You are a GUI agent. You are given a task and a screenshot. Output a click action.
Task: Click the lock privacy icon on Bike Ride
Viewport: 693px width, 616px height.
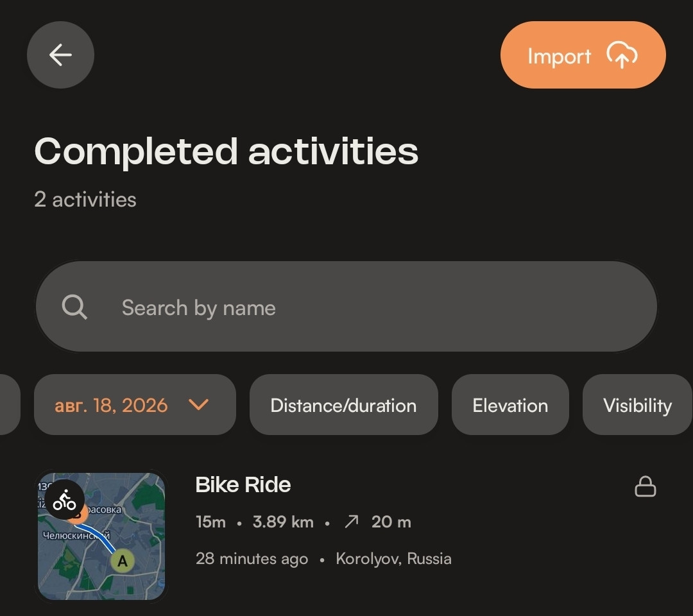click(646, 486)
